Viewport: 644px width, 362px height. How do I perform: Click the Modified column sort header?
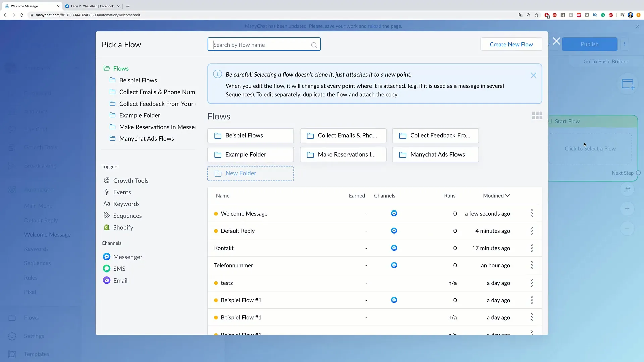click(496, 195)
